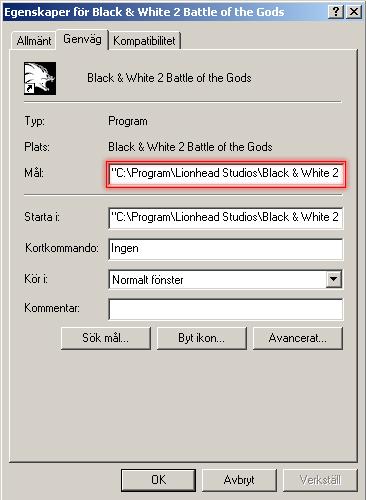
Task: Click the empty Kommentar text box
Action: pos(226,309)
